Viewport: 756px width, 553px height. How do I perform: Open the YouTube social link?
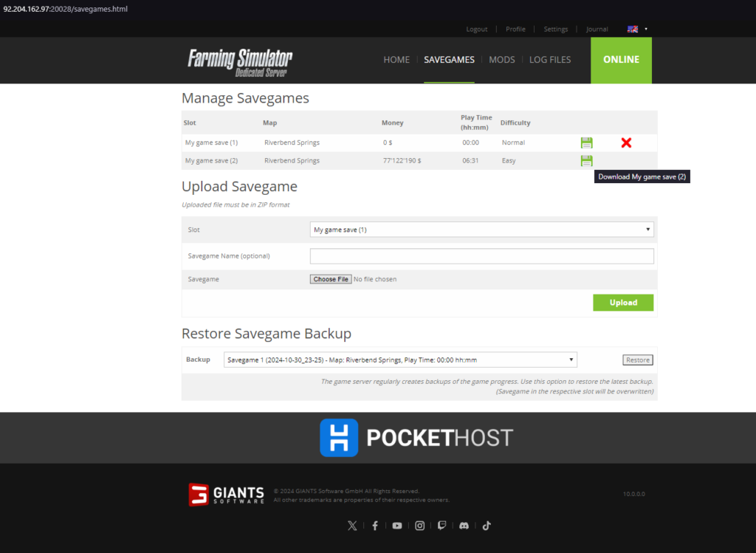[396, 526]
